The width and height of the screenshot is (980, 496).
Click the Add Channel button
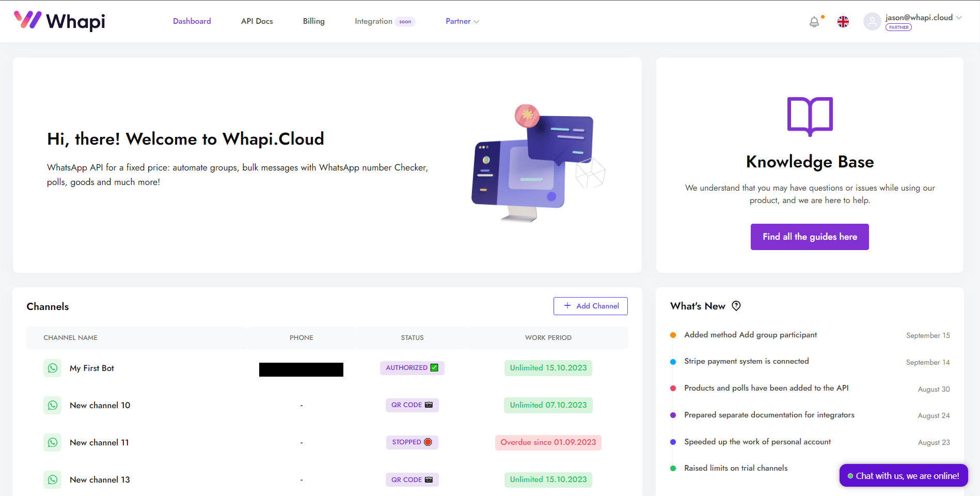coord(591,306)
